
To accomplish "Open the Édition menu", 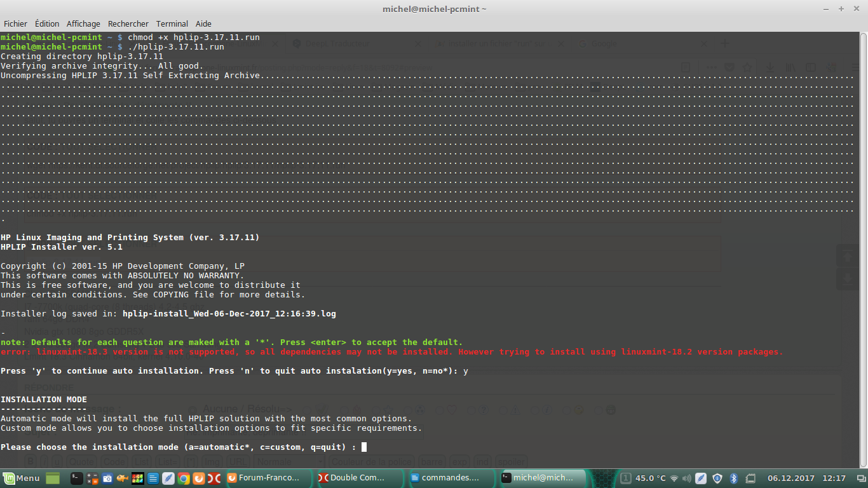I will [x=47, y=24].
